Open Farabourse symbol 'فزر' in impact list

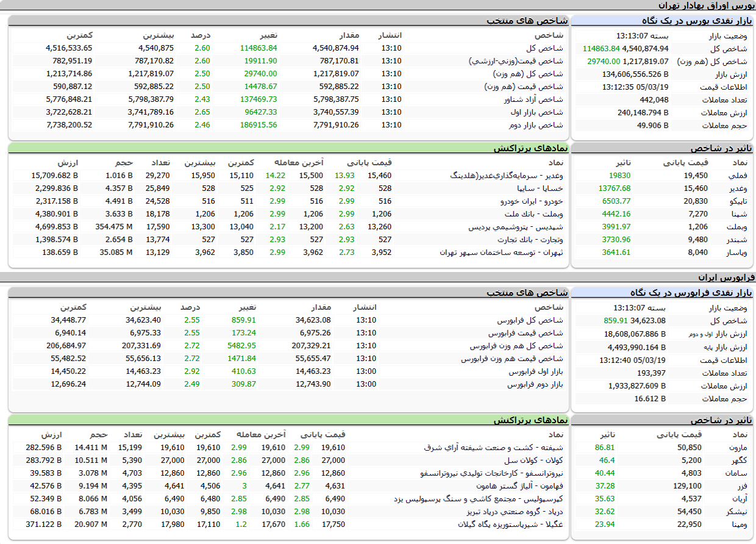pos(741,485)
